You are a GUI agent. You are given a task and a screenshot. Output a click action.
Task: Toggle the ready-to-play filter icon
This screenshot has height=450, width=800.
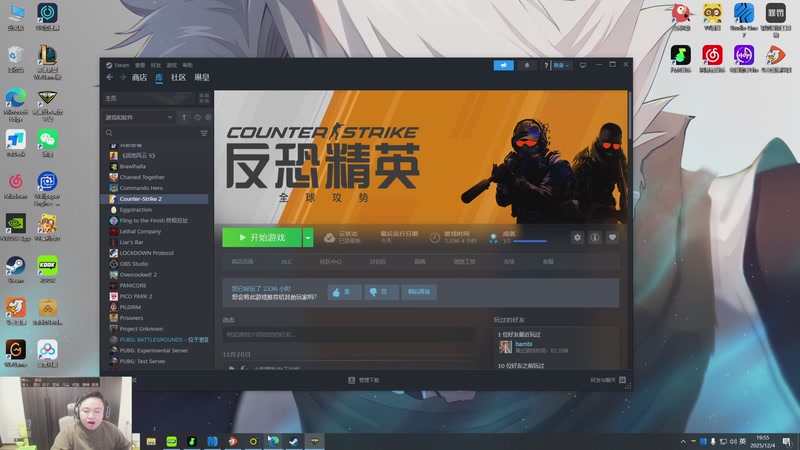[x=208, y=117]
